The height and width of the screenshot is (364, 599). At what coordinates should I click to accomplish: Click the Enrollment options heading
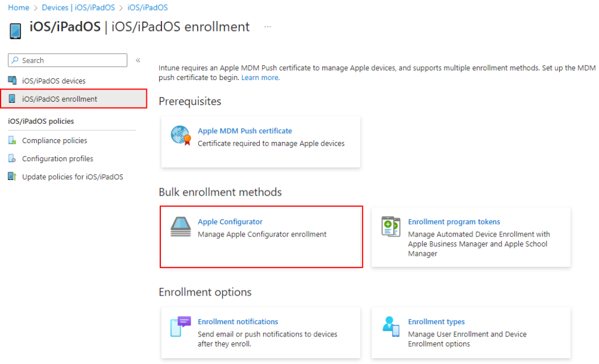click(205, 292)
